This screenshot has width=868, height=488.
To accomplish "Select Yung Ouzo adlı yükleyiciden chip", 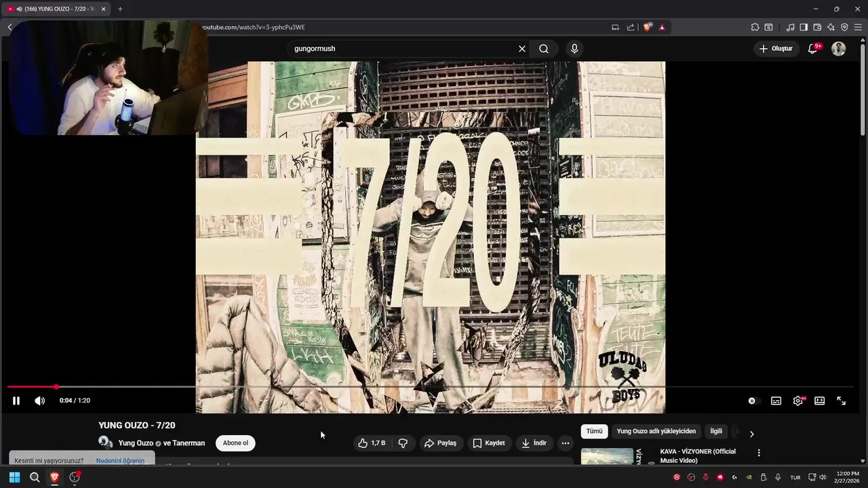I will (x=656, y=431).
